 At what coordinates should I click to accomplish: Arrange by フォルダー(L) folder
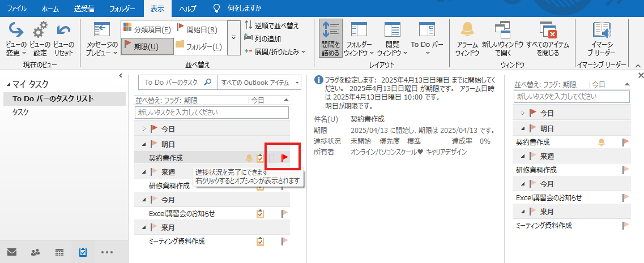[199, 46]
